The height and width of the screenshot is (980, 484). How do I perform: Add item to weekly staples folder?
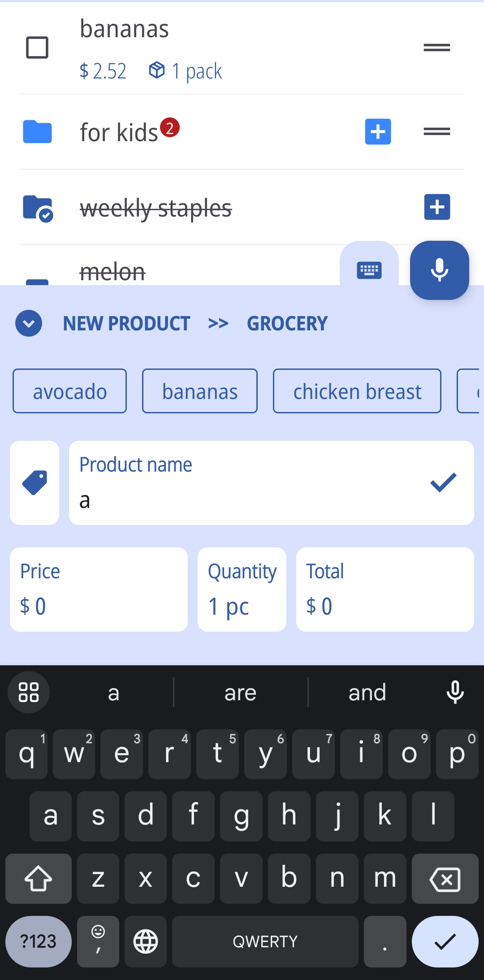[437, 207]
